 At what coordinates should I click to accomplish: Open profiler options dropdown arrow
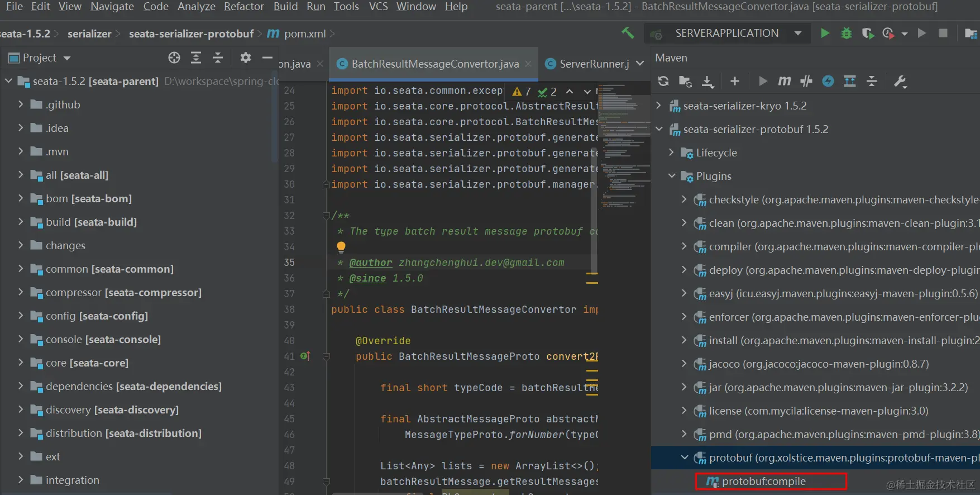tap(904, 34)
